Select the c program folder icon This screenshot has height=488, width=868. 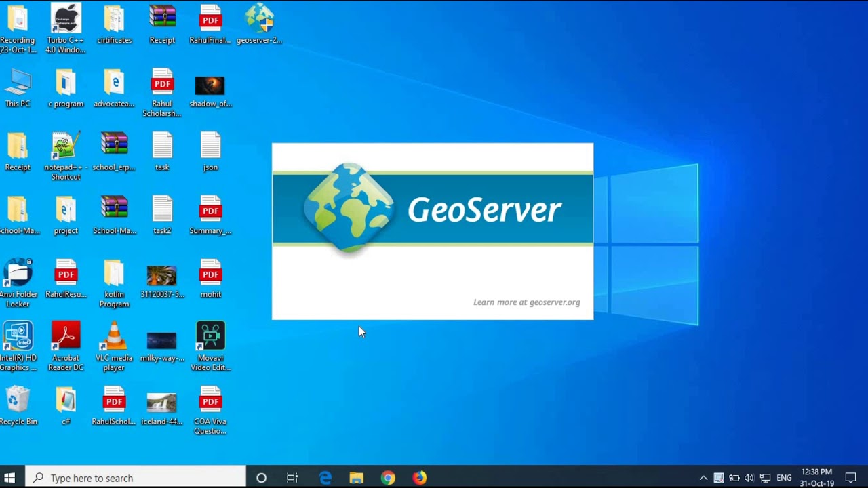click(66, 83)
